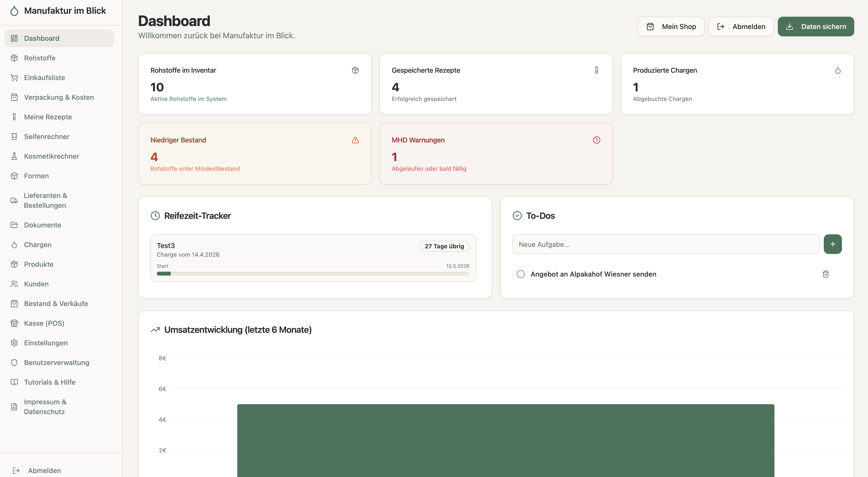Click the Reifezeit-Tracker heading

tap(197, 216)
